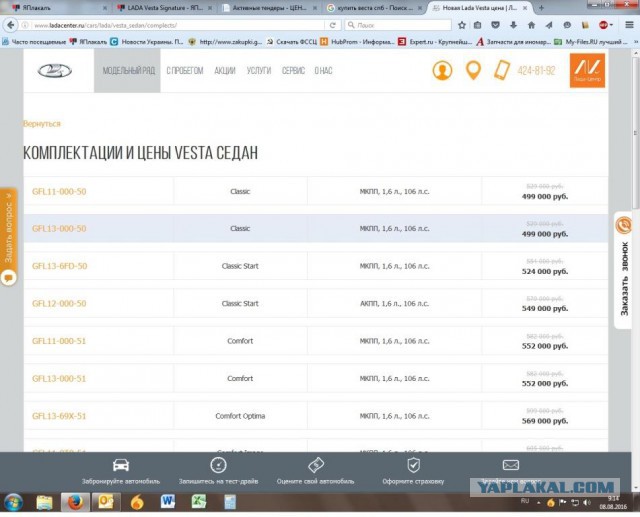
Task: Switch to the LADA Vesta Signature tab
Action: (x=166, y=8)
